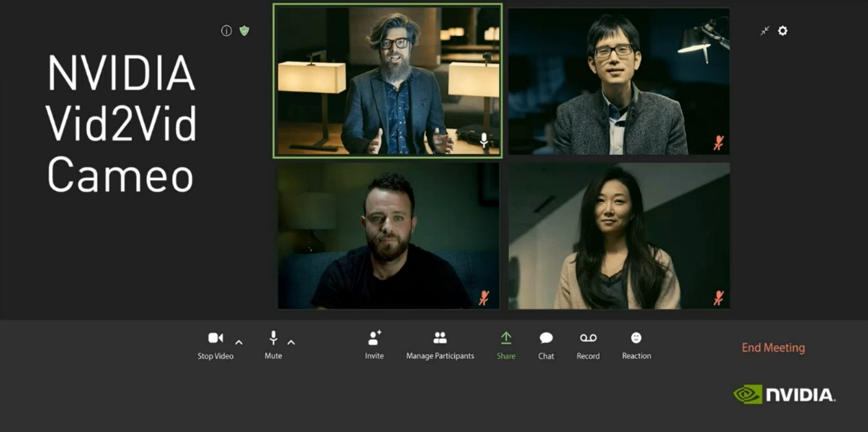Click the exit fullscreen arrows icon
The width and height of the screenshot is (868, 432).
[x=765, y=31]
